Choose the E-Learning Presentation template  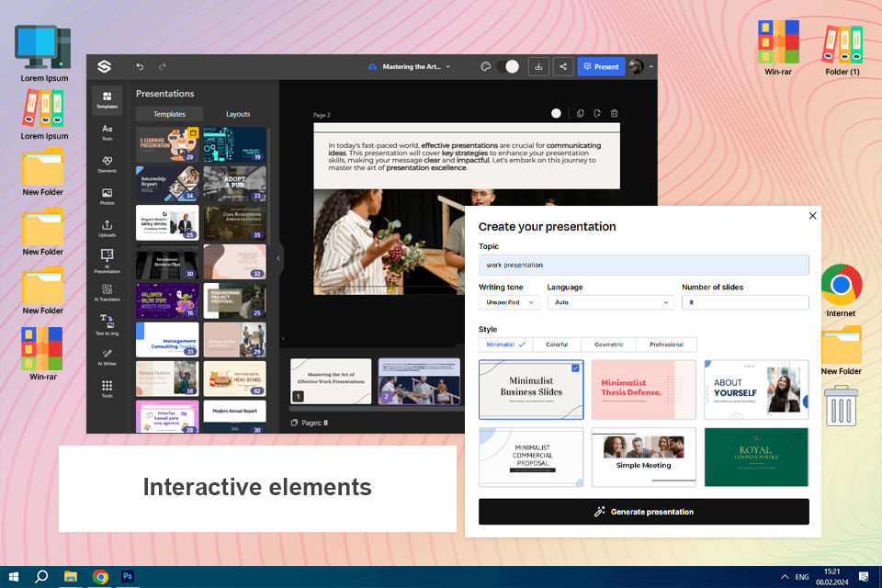(x=167, y=144)
